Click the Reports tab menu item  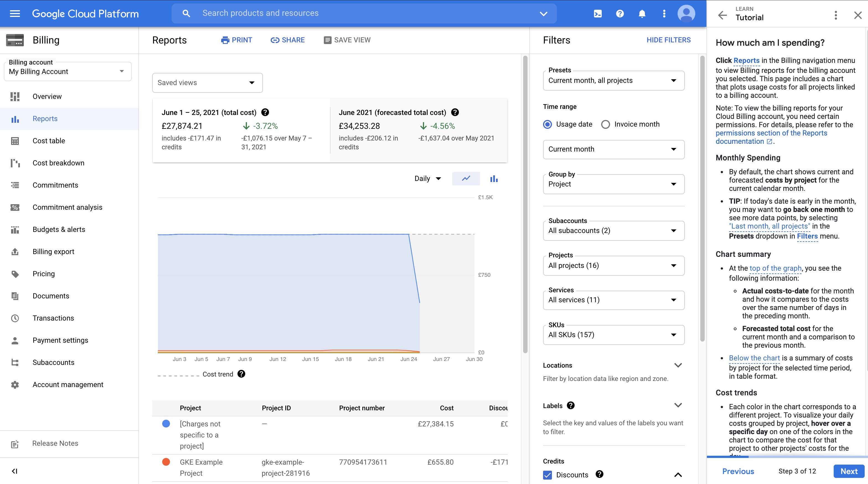[x=45, y=118]
